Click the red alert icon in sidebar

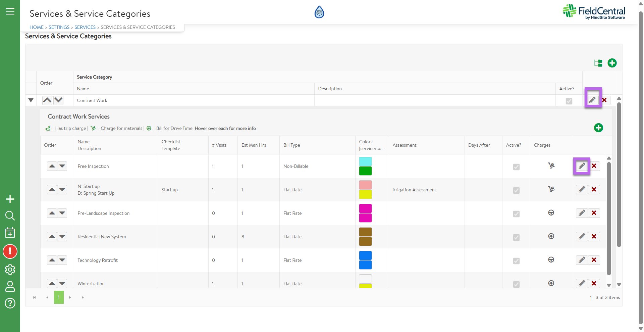(10, 251)
